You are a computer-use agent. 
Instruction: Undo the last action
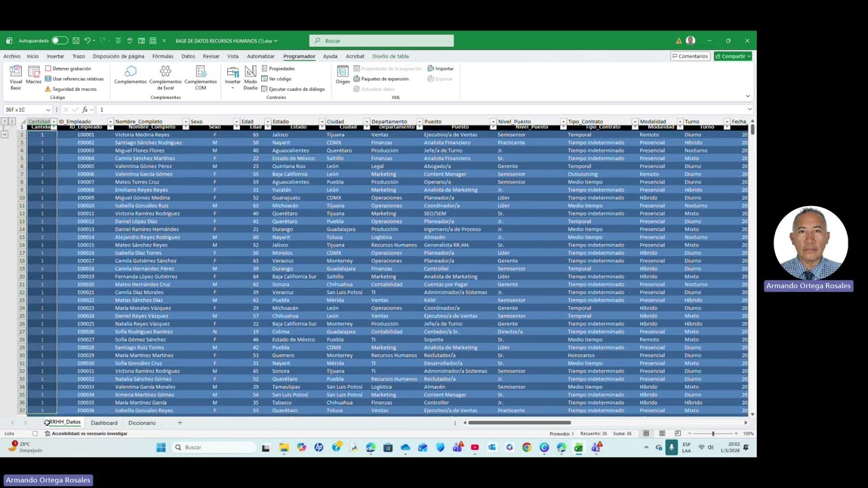coord(87,41)
